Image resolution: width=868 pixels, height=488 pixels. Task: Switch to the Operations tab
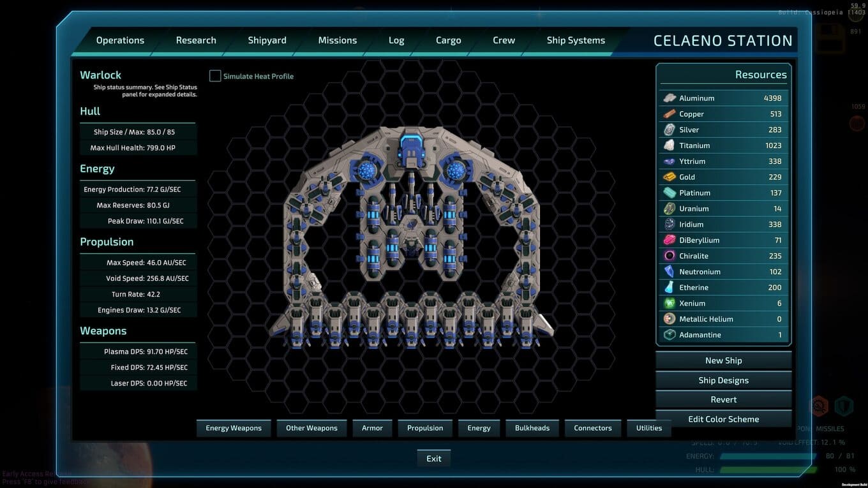120,40
